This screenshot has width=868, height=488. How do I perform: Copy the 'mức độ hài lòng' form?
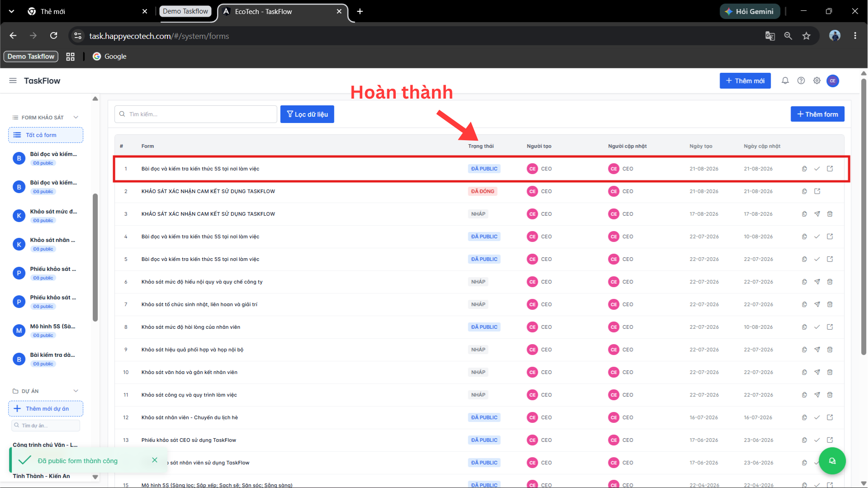tap(804, 327)
